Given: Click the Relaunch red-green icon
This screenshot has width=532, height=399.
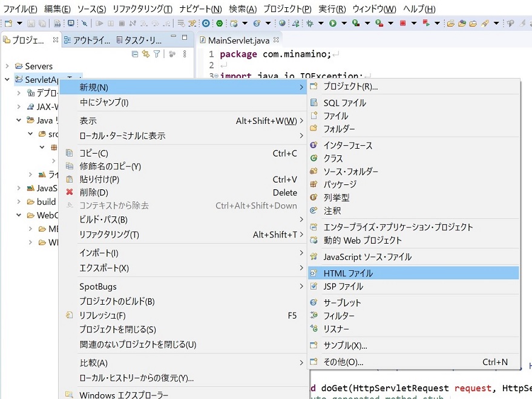Looking at the screenshot, I should point(426,23).
